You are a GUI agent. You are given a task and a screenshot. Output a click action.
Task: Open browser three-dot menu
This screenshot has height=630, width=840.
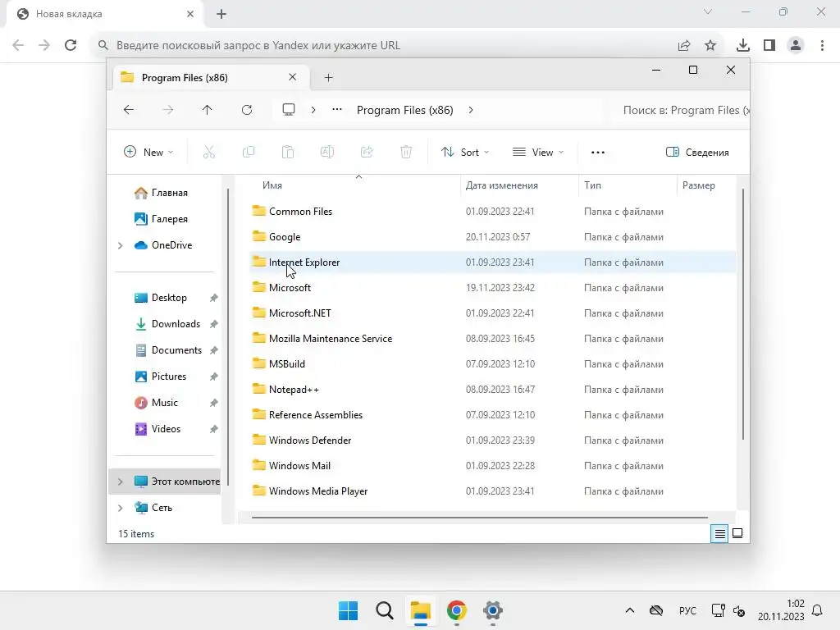(822, 45)
